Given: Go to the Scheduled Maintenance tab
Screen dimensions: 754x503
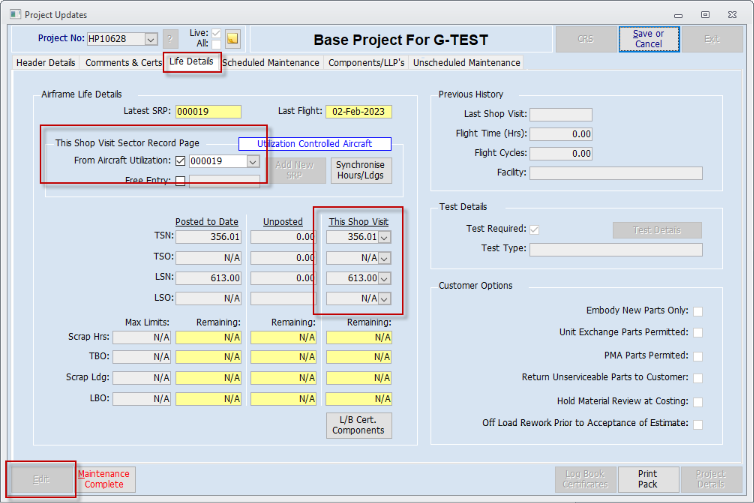Looking at the screenshot, I should tap(271, 63).
